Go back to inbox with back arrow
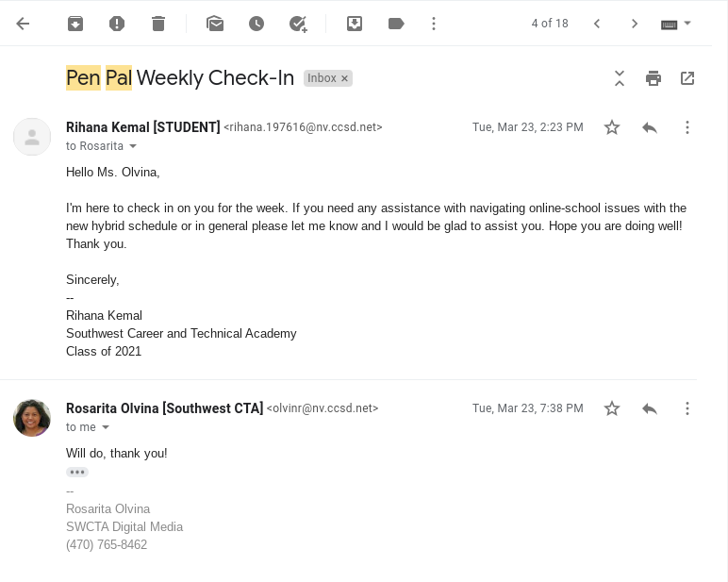 click(x=24, y=24)
